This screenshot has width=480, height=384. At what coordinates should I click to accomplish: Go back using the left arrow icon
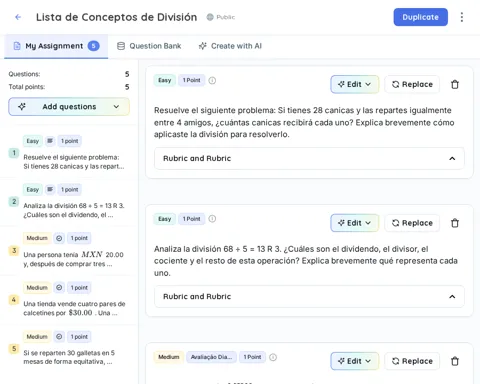18,17
